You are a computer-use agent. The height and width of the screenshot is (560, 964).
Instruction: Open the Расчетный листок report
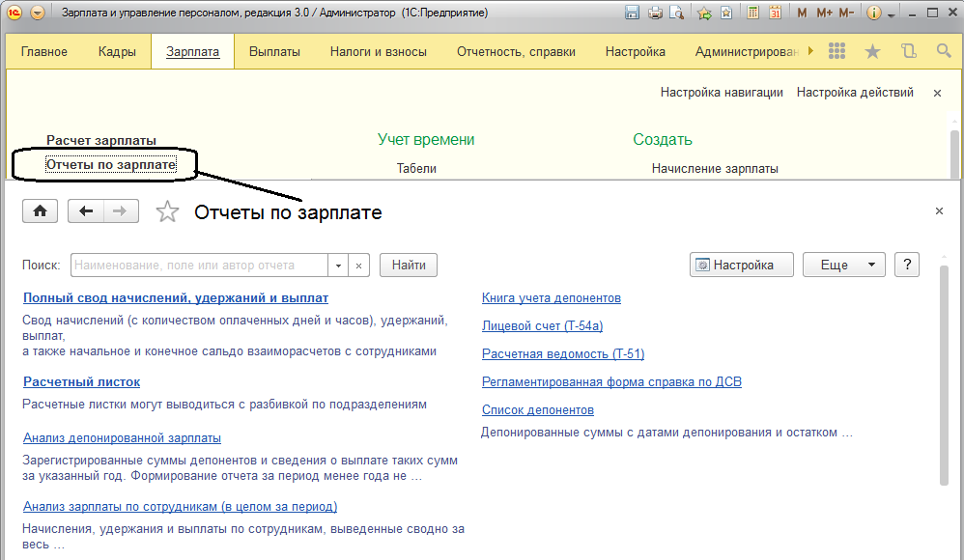pyautogui.click(x=82, y=381)
